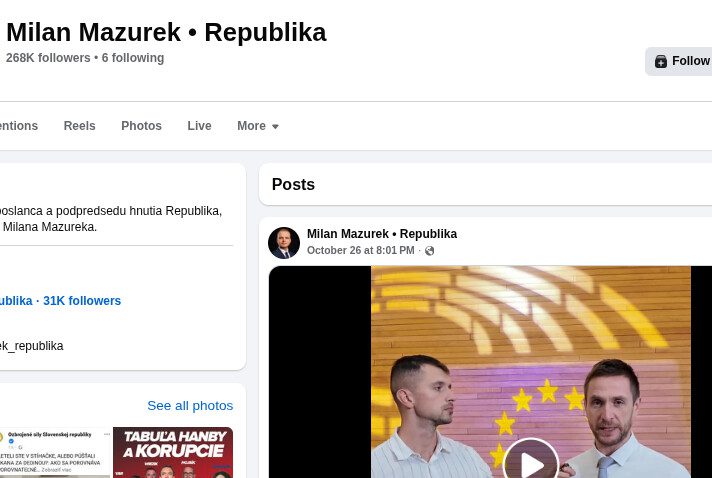Click the republika Instagram handle link
The image size is (712, 478).
pos(31,346)
